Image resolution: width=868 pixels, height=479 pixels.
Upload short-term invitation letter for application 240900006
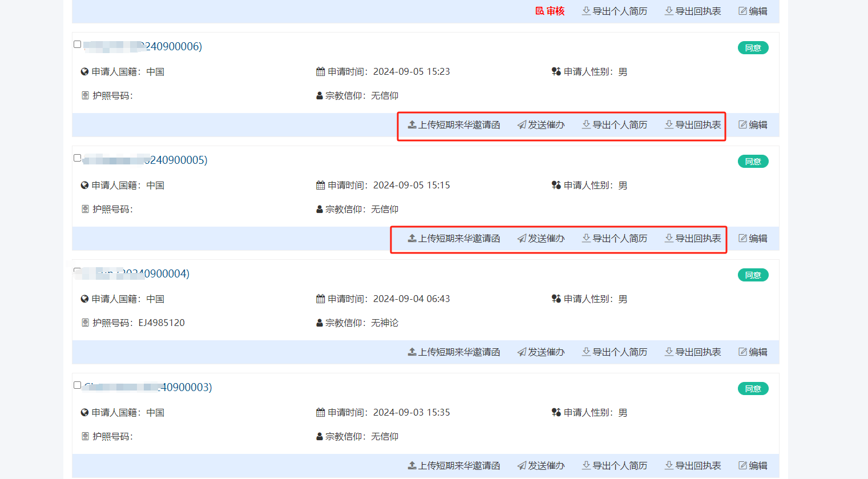454,124
